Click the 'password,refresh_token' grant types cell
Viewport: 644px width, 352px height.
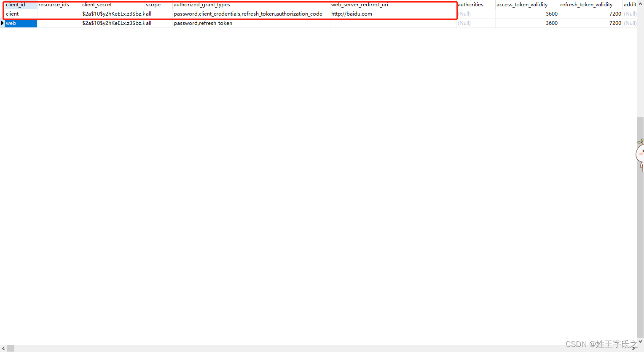(251, 23)
